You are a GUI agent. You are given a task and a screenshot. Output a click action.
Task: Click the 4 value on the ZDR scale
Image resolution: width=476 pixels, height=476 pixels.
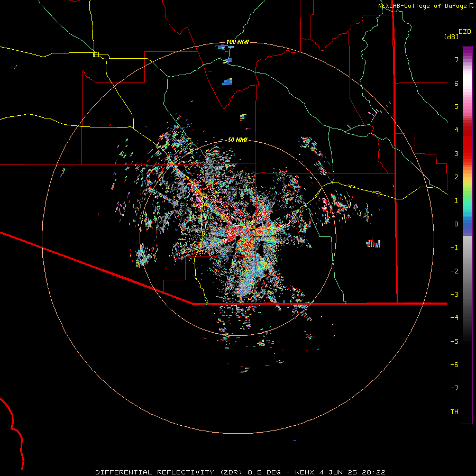(456, 130)
